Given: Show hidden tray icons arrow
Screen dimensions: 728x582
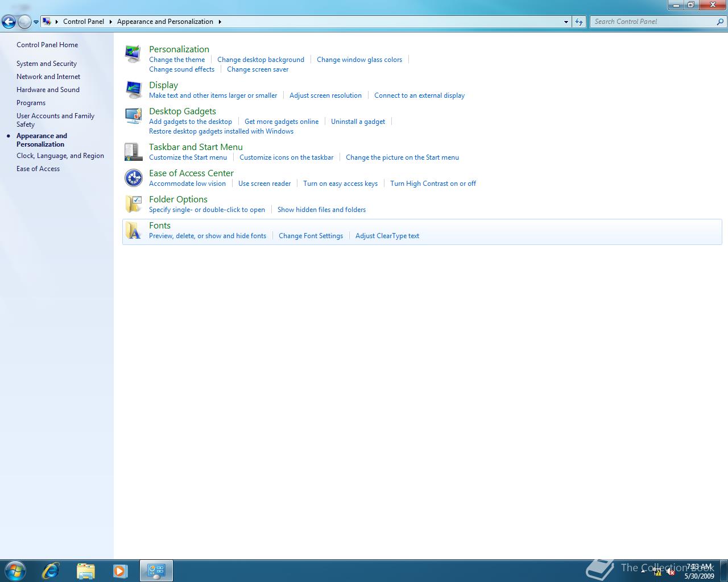Looking at the screenshot, I should pyautogui.click(x=643, y=571).
